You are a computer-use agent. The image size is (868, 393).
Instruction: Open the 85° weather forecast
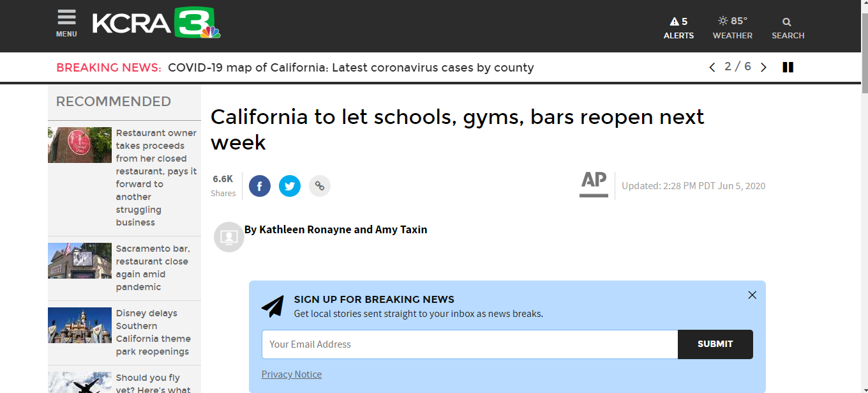click(733, 28)
